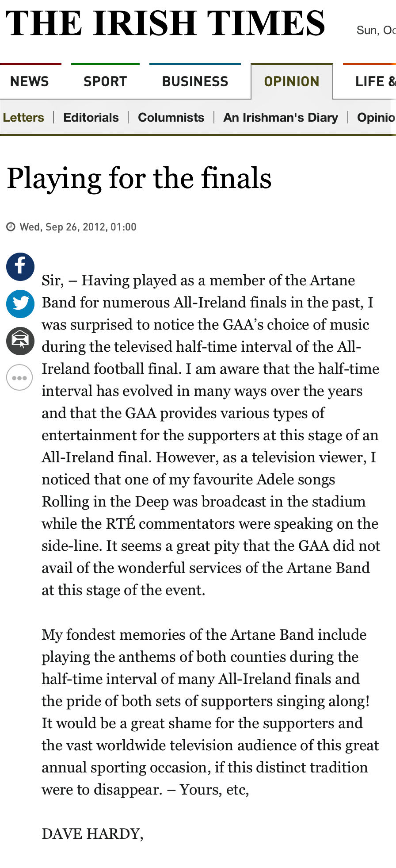Open the Letters subsection link
This screenshot has height=868, width=396.
pyautogui.click(x=23, y=117)
